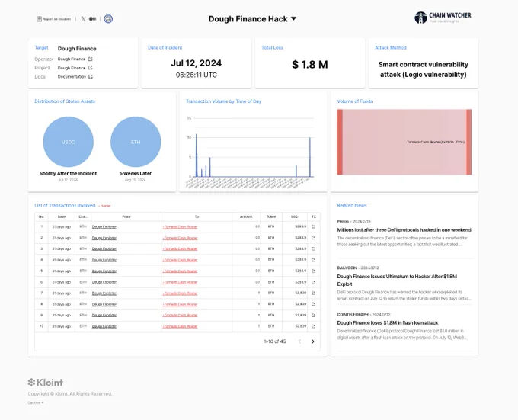Click Dough Exploiter link in row 5
The image size is (518, 420).
104,271
